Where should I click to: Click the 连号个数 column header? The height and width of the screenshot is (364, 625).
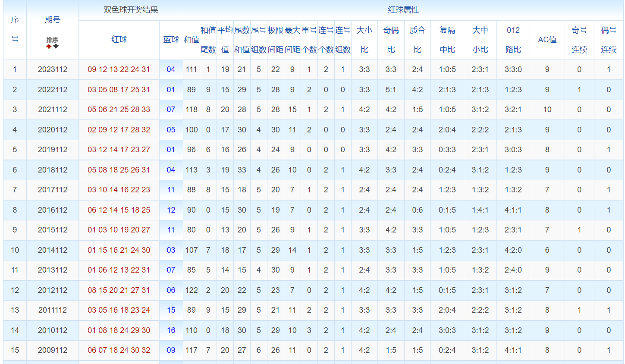pyautogui.click(x=326, y=40)
